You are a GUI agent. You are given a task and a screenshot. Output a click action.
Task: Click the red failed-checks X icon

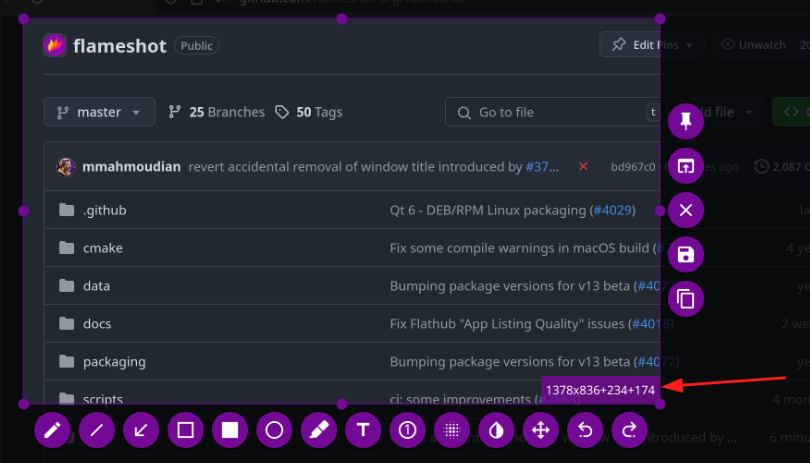[x=583, y=166]
